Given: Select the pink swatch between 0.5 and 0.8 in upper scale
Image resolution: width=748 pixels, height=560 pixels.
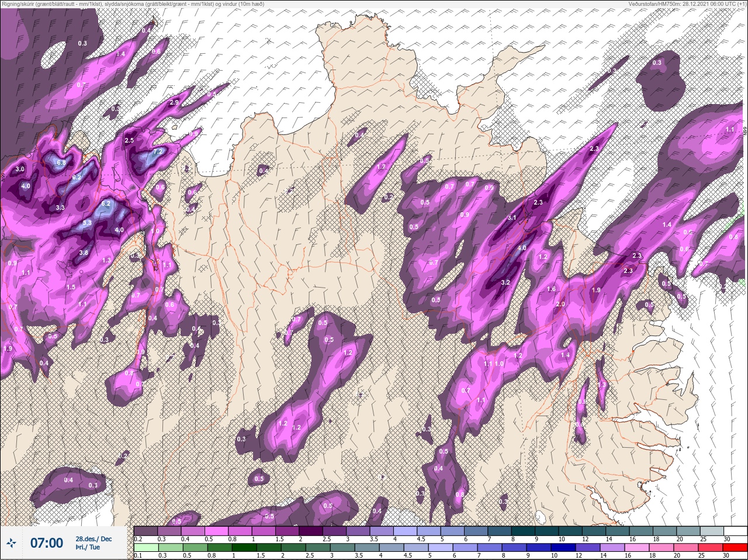Looking at the screenshot, I should pyautogui.click(x=217, y=531).
